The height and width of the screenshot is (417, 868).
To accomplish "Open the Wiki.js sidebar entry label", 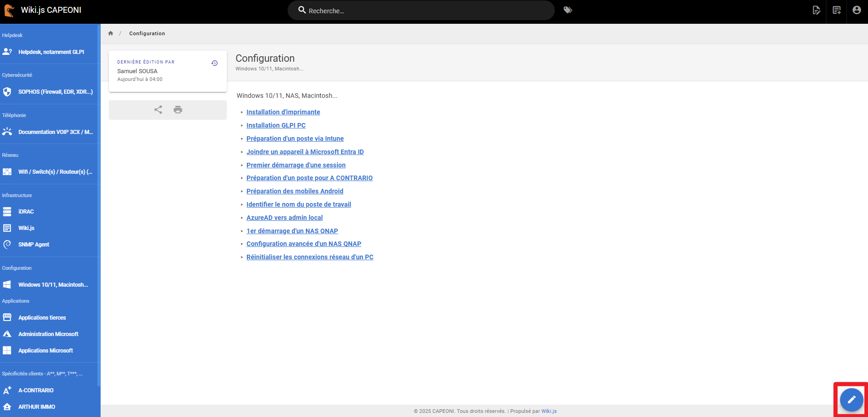I will pos(26,228).
